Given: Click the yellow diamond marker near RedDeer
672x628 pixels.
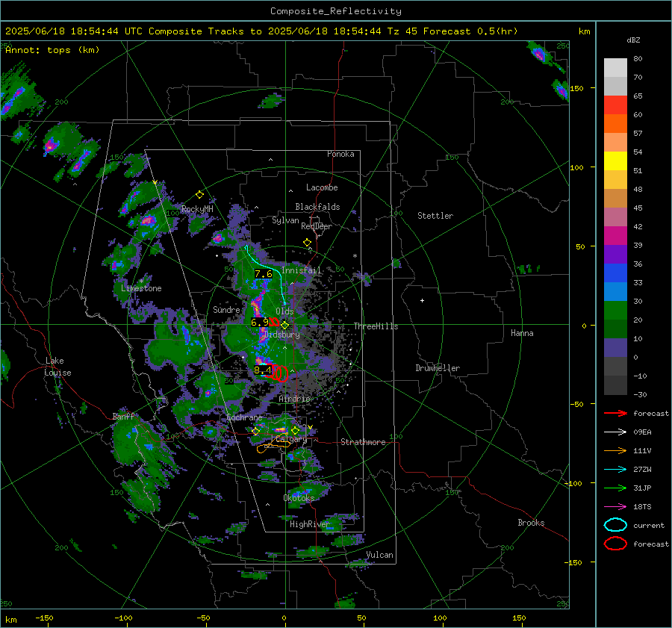Looking at the screenshot, I should tap(307, 243).
